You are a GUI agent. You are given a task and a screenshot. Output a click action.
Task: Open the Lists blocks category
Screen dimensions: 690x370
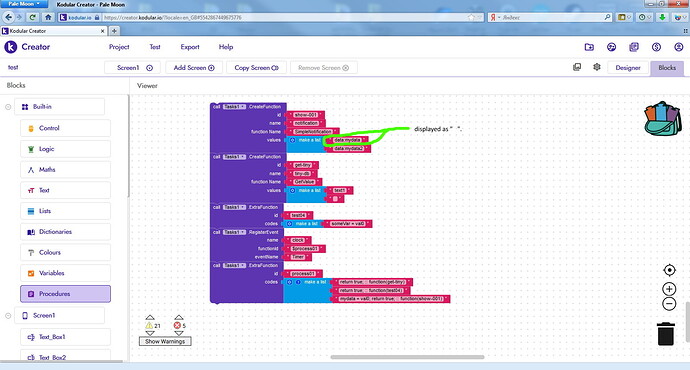[65, 211]
